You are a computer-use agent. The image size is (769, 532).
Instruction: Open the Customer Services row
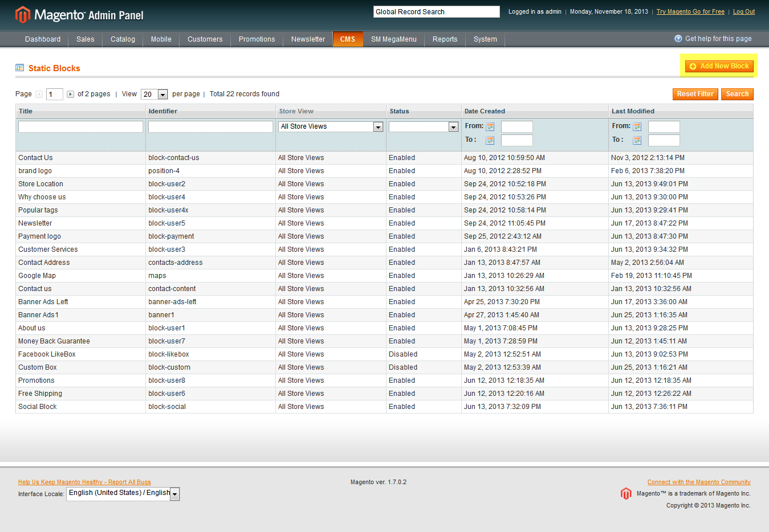(x=384, y=249)
